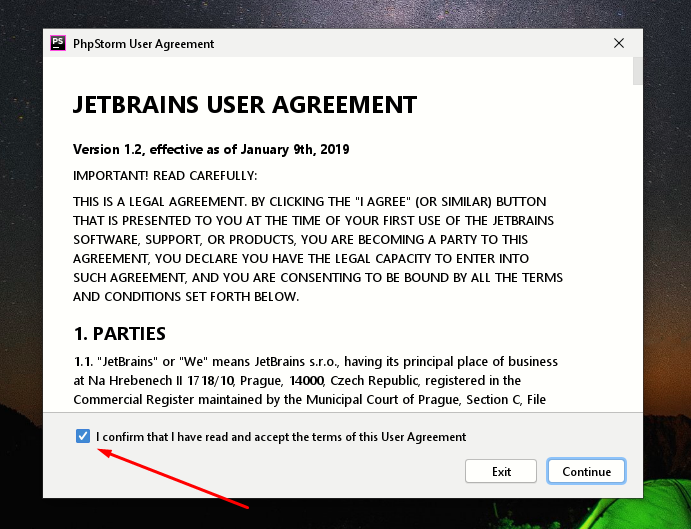Click the Version 1.2 effective date line
Screen dimensions: 691x529
coord(211,149)
